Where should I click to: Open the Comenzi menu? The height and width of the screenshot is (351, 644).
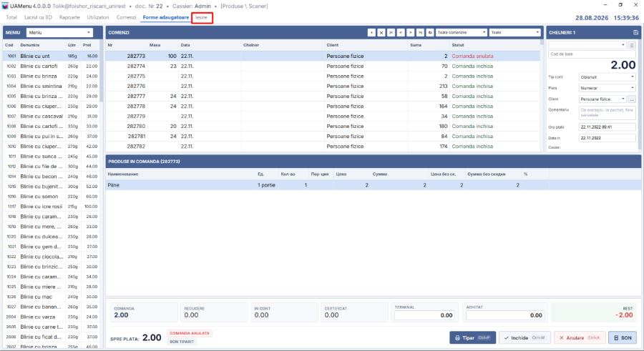click(x=126, y=17)
